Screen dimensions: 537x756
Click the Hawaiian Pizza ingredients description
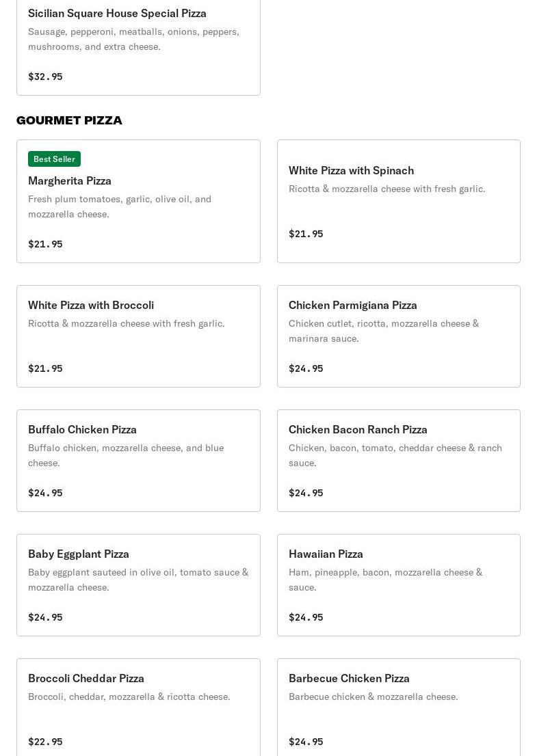pyautogui.click(x=385, y=580)
